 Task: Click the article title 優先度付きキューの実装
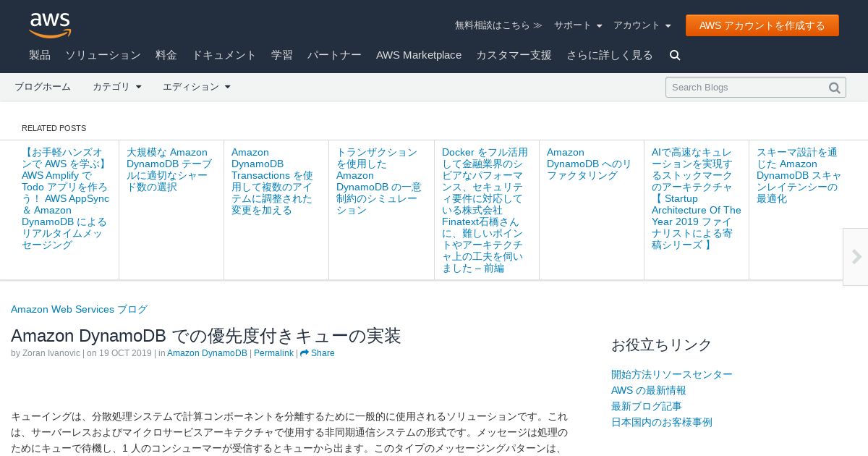point(206,336)
